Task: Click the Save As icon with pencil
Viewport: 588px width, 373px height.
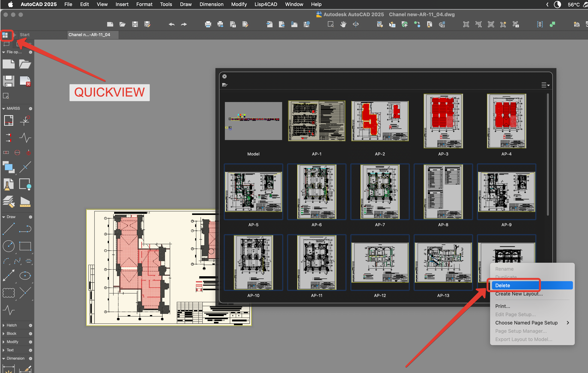Action: pyautogui.click(x=147, y=24)
